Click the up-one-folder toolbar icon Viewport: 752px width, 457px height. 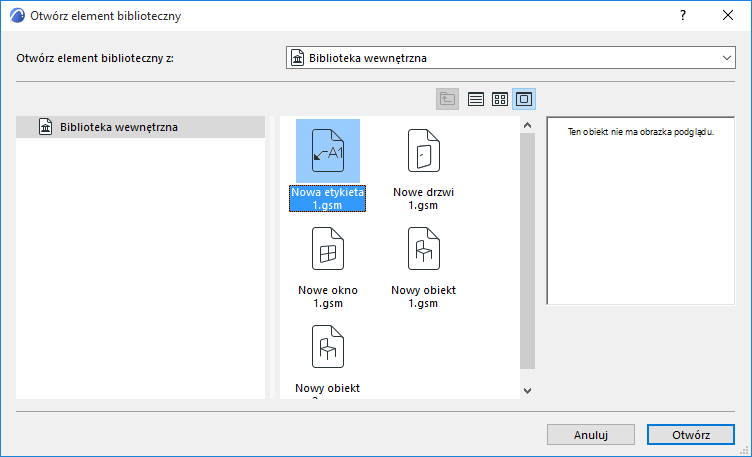click(x=447, y=99)
